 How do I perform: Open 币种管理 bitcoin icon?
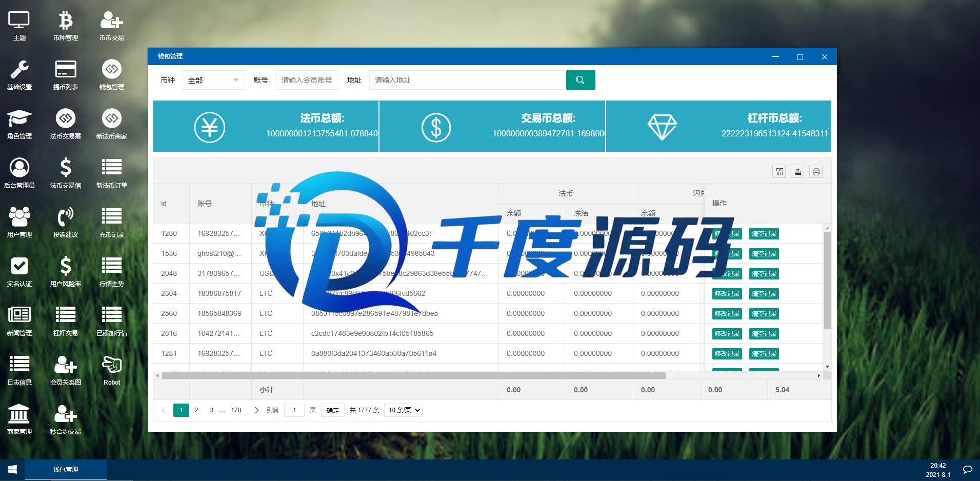coord(66,26)
